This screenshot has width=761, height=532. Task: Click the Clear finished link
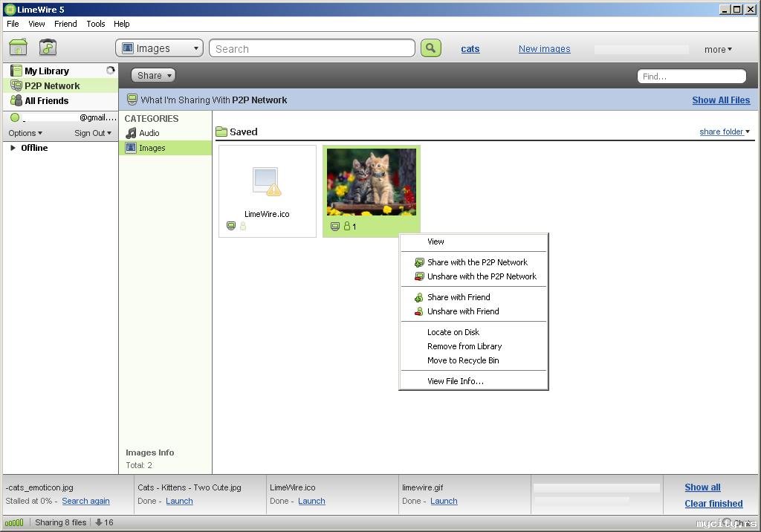tap(713, 503)
